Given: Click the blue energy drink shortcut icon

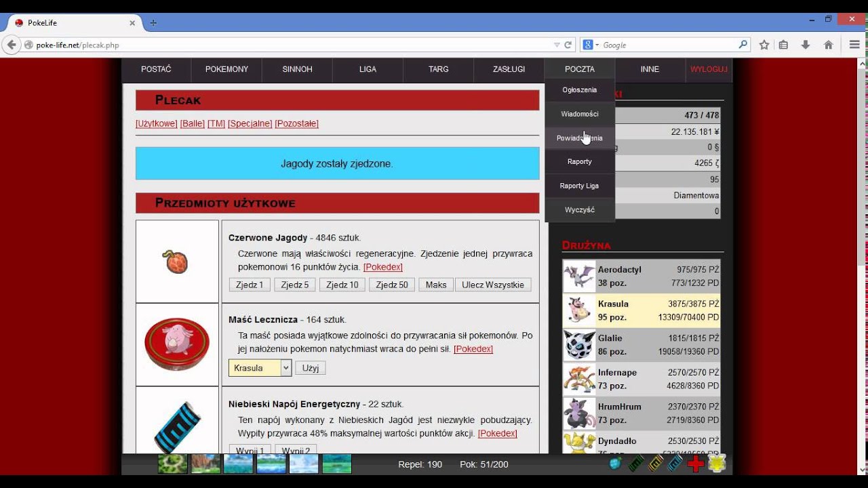Looking at the screenshot, I should click(675, 464).
